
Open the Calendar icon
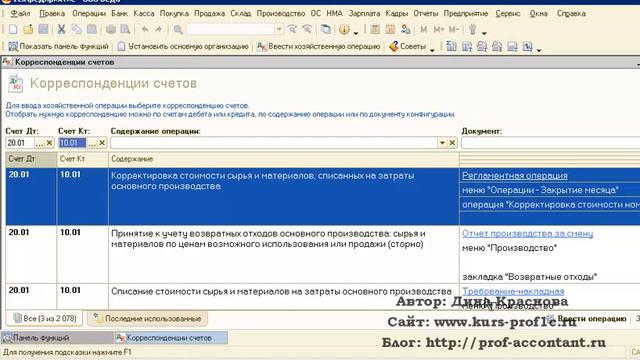pyautogui.click(x=390, y=29)
